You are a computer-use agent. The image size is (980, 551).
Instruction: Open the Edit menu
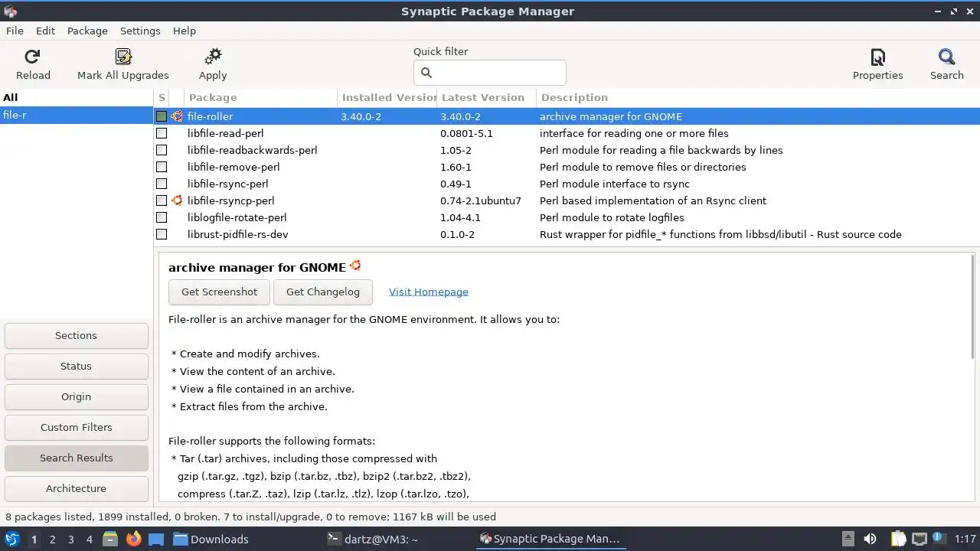point(45,31)
